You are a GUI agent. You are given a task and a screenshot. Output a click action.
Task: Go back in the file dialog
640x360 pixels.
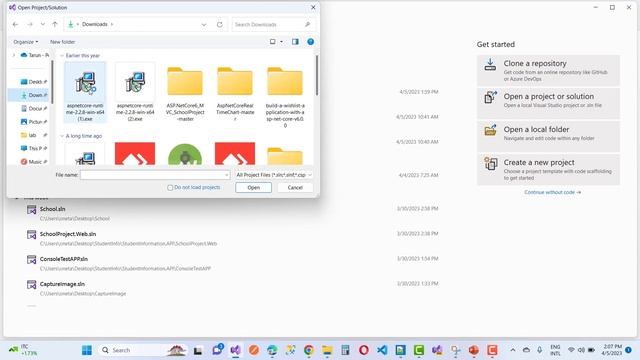coord(16,24)
